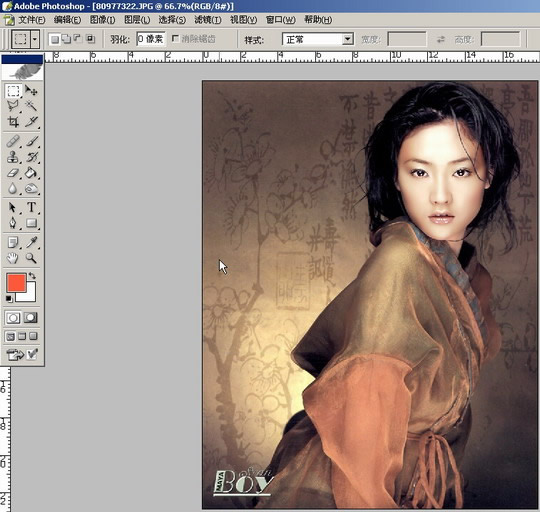
Task: Click the 羽化 feather value field
Action: click(151, 39)
